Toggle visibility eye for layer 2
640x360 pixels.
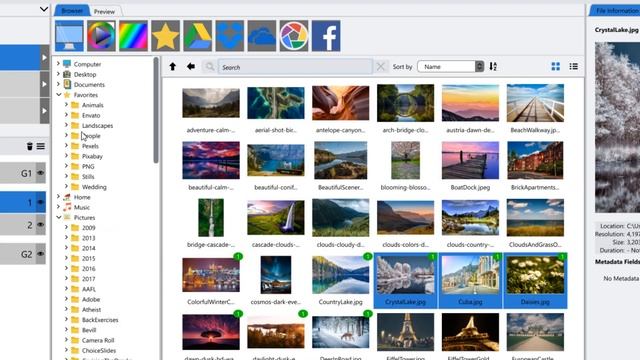pyautogui.click(x=40, y=224)
